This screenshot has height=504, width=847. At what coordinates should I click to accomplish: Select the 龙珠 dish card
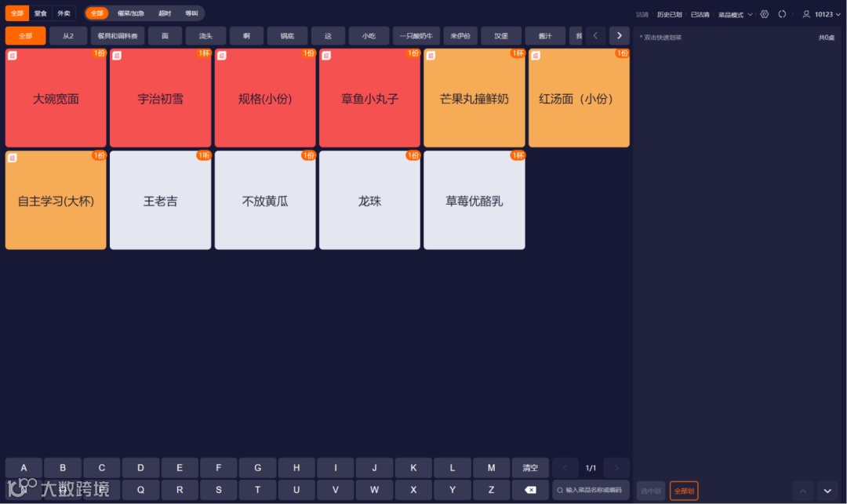(369, 200)
